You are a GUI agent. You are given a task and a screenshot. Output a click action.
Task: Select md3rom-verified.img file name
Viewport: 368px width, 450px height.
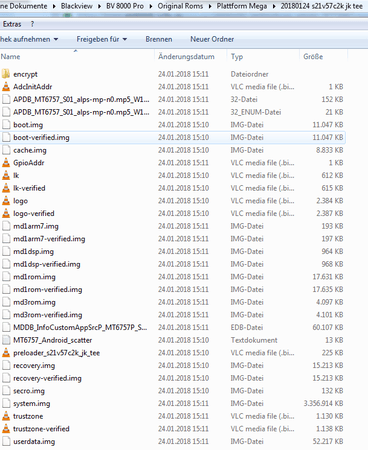click(x=48, y=315)
